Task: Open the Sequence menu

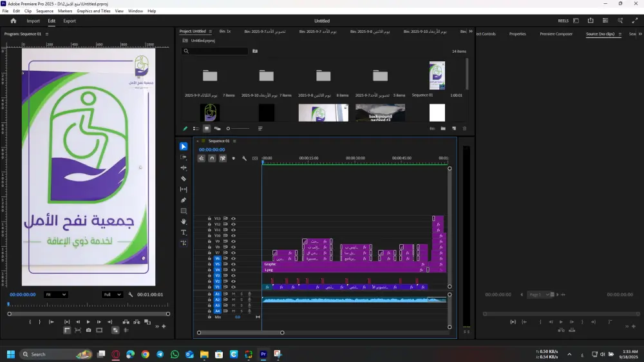Action: [44, 11]
